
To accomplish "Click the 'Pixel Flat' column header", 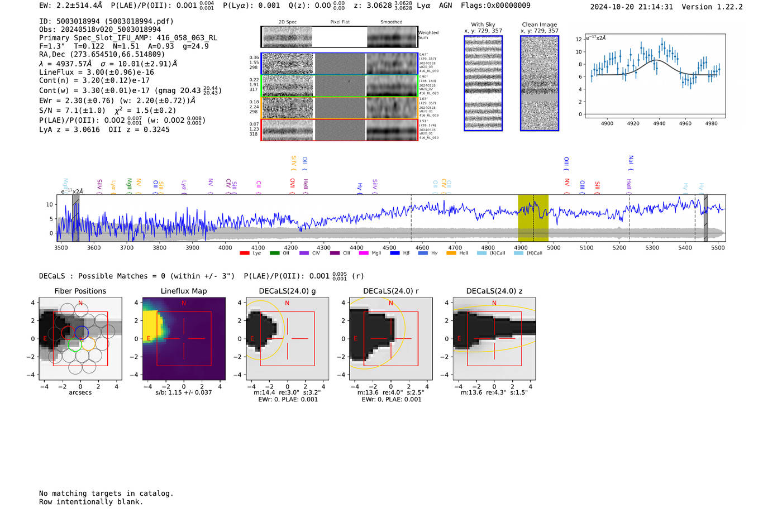I will [340, 22].
